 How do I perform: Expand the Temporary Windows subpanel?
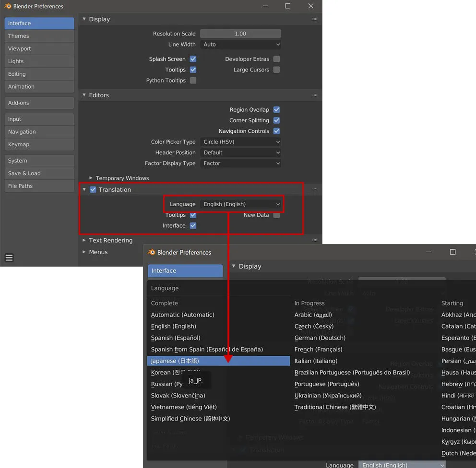point(91,178)
